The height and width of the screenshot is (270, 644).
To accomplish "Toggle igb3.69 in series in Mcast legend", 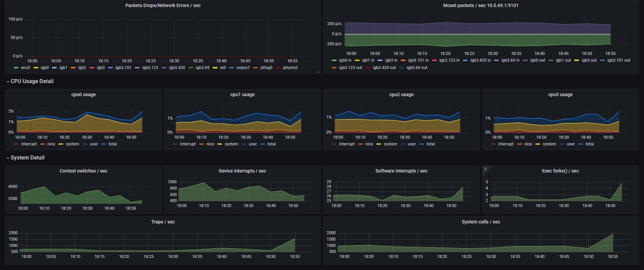I will pyautogui.click(x=511, y=60).
